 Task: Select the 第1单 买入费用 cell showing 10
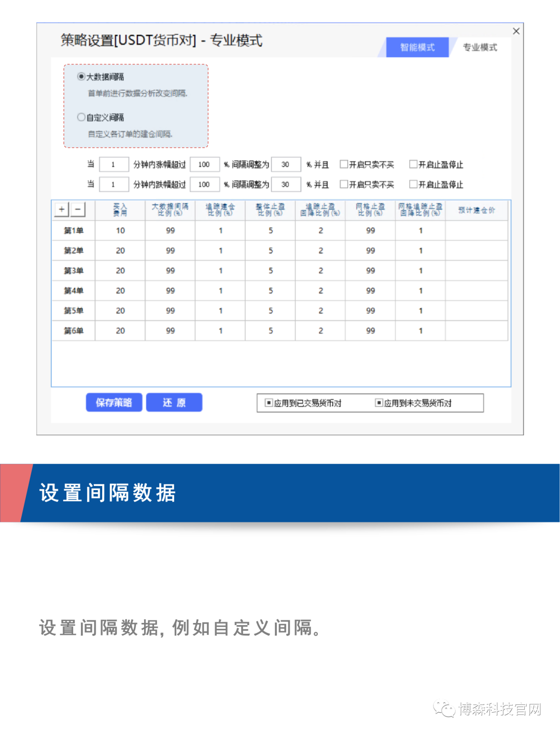120,230
